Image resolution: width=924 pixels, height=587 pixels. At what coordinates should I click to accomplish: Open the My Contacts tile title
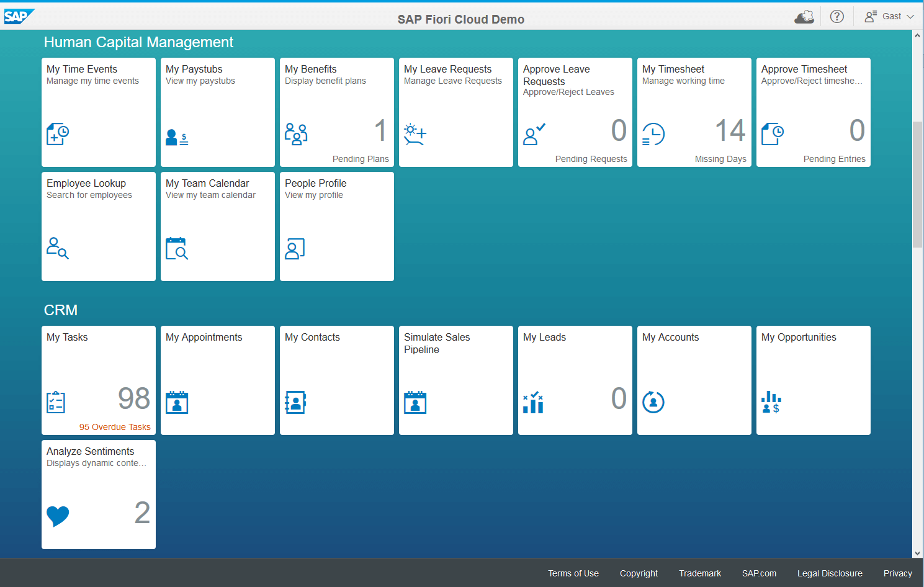pos(312,337)
